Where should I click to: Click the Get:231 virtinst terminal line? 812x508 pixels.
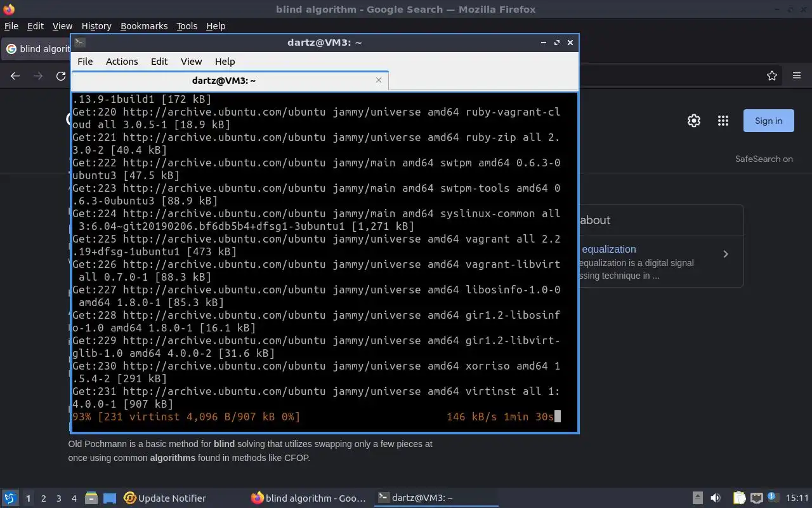click(316, 398)
